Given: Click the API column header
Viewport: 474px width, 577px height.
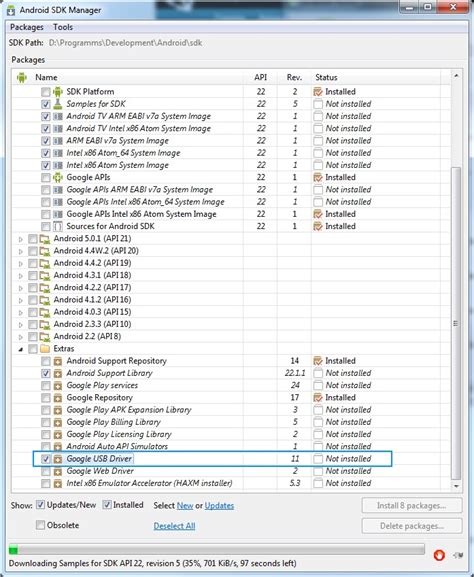Looking at the screenshot, I should pyautogui.click(x=260, y=78).
